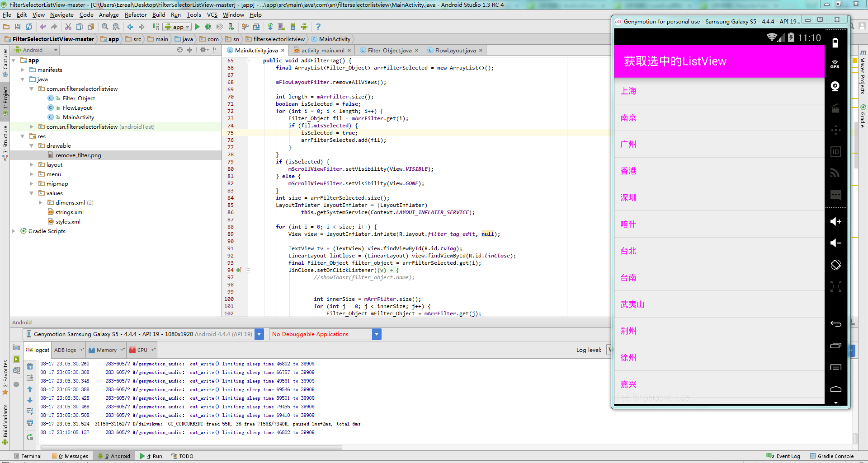
Task: Open the Event Log panel
Action: point(783,456)
